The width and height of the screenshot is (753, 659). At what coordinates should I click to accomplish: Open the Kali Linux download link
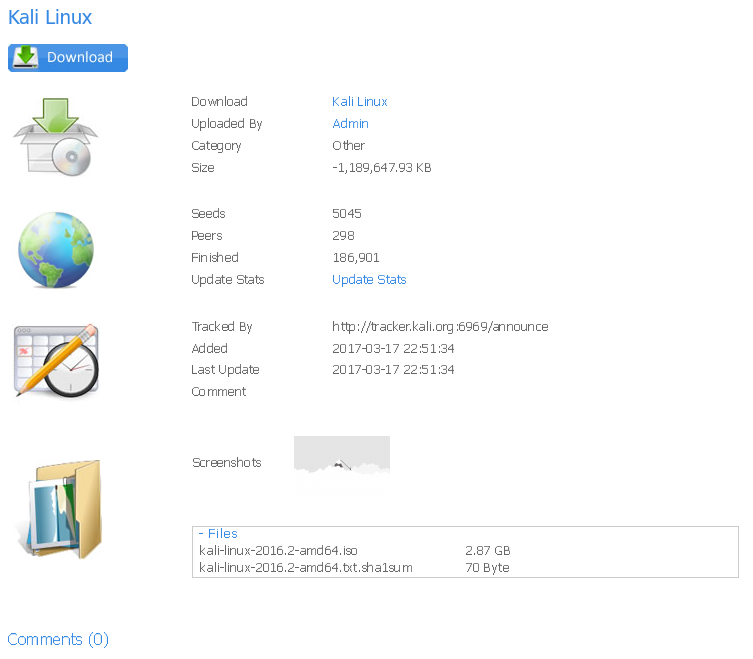click(x=360, y=102)
